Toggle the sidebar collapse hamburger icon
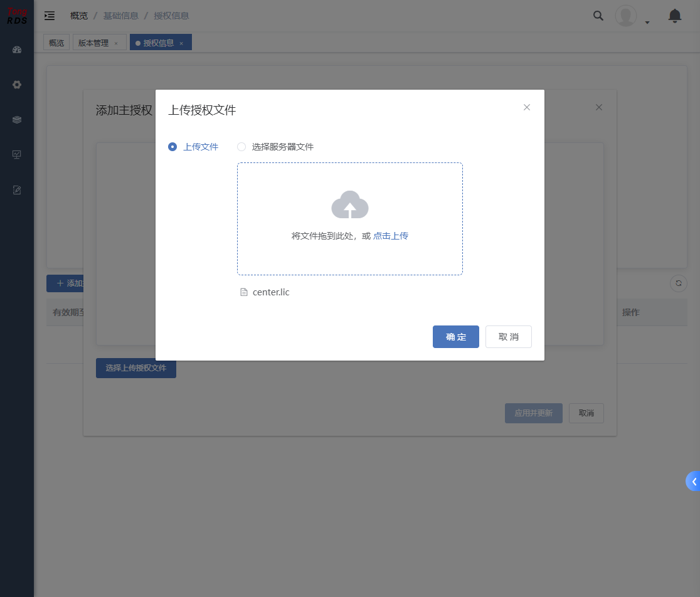 coord(50,16)
